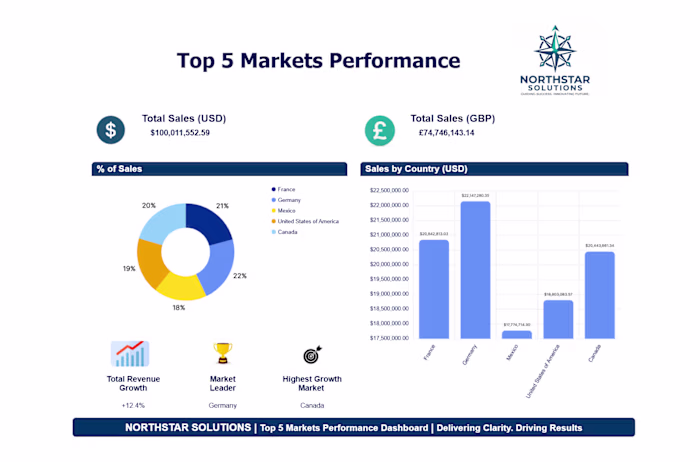Click the 'Highest Growth Market' label
This screenshot has height=462, width=700.
312,383
